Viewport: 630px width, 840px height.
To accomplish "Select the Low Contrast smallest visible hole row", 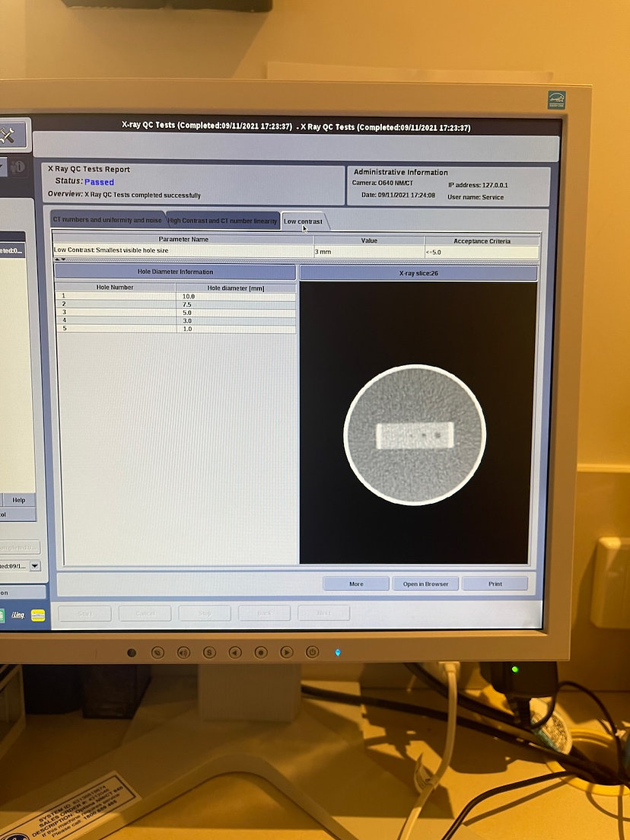I will [x=183, y=250].
